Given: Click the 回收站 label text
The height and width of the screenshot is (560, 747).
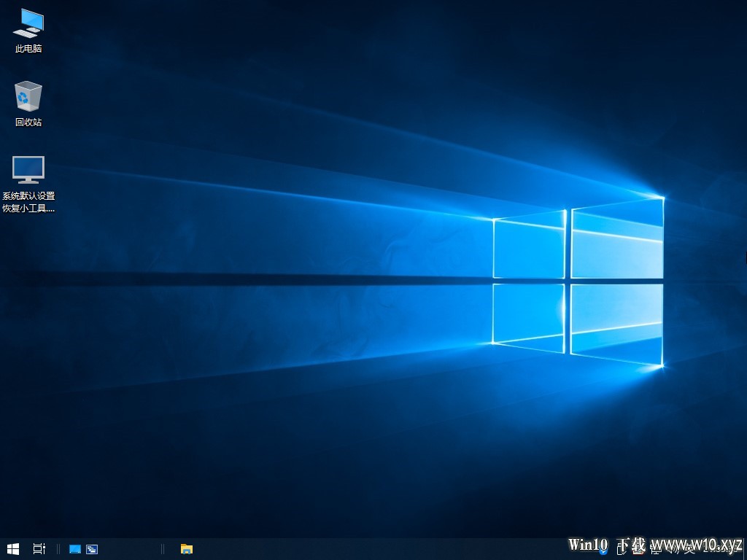Looking at the screenshot, I should pos(28,122).
